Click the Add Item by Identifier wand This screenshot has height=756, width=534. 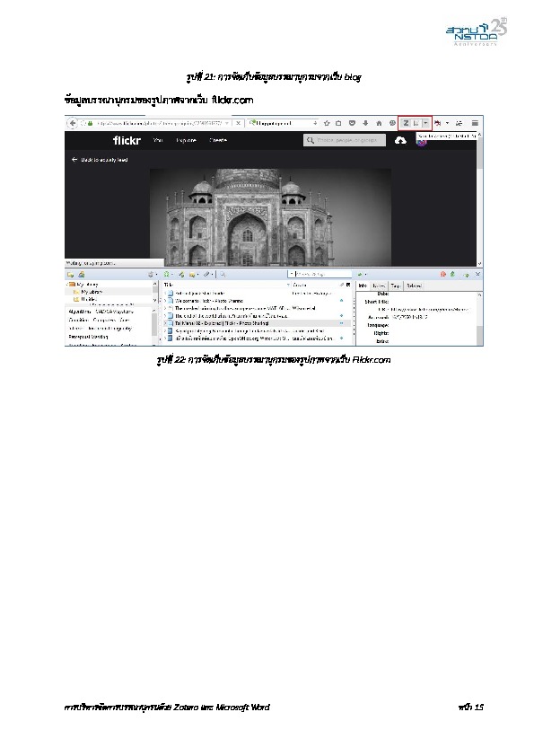(x=181, y=275)
